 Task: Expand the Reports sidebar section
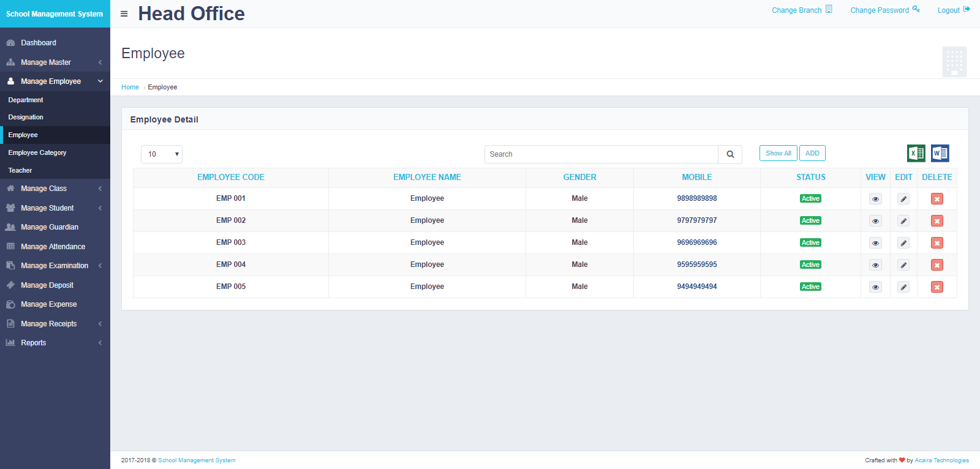click(54, 343)
